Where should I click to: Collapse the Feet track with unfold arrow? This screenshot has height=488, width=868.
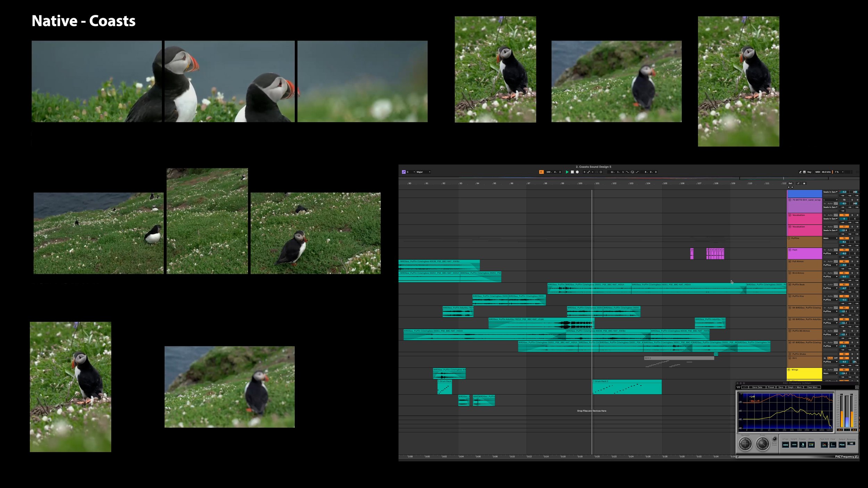coord(790,250)
